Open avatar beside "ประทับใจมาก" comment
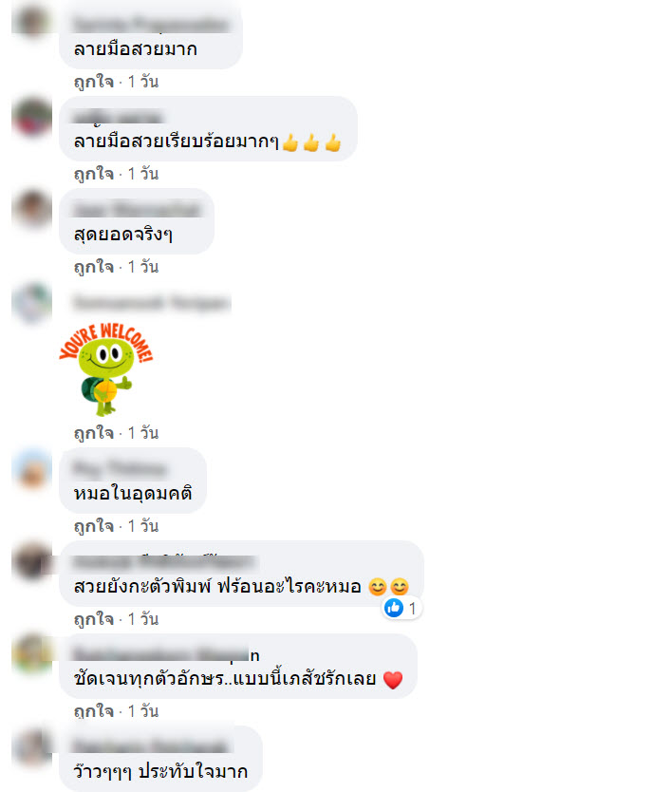This screenshot has height=792, width=672. point(32,746)
